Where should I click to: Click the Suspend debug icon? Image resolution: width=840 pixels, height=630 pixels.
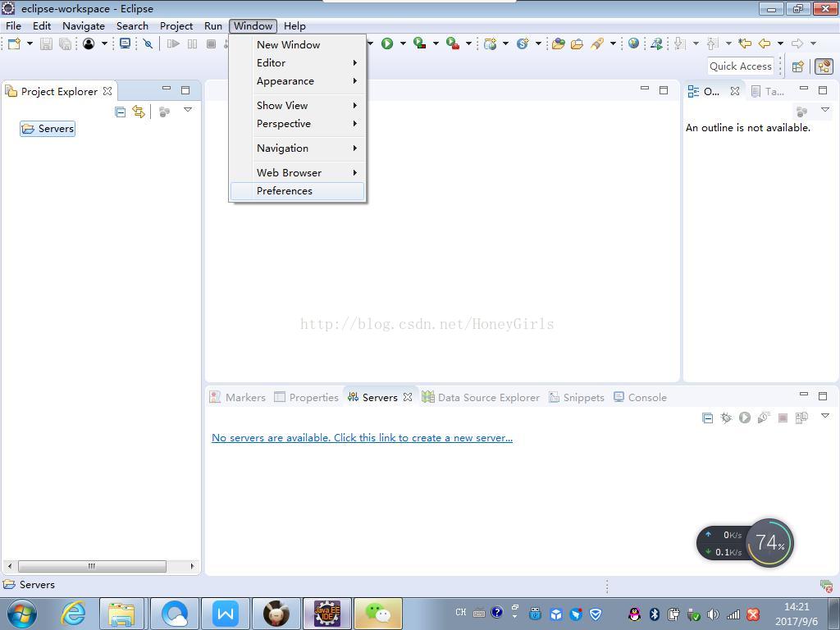pyautogui.click(x=192, y=44)
